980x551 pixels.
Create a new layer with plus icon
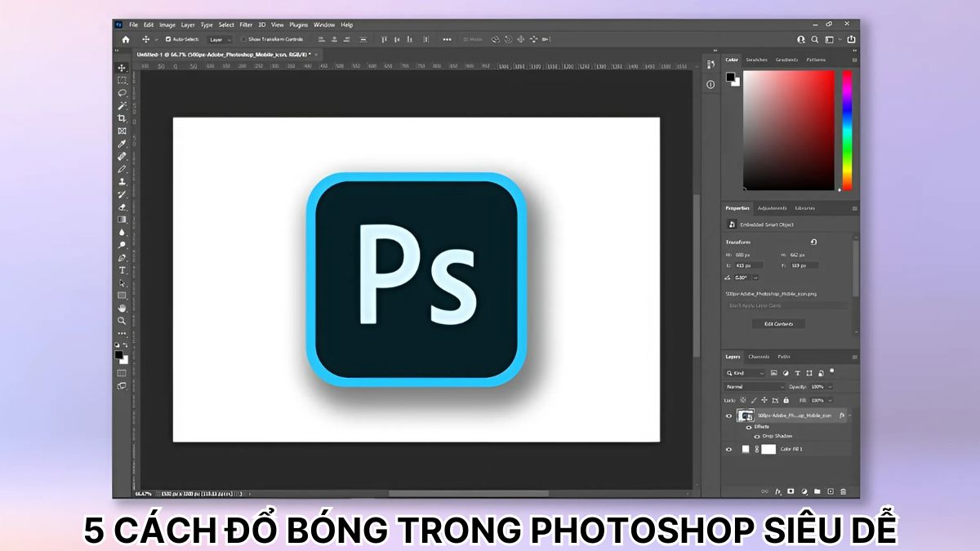(x=831, y=491)
